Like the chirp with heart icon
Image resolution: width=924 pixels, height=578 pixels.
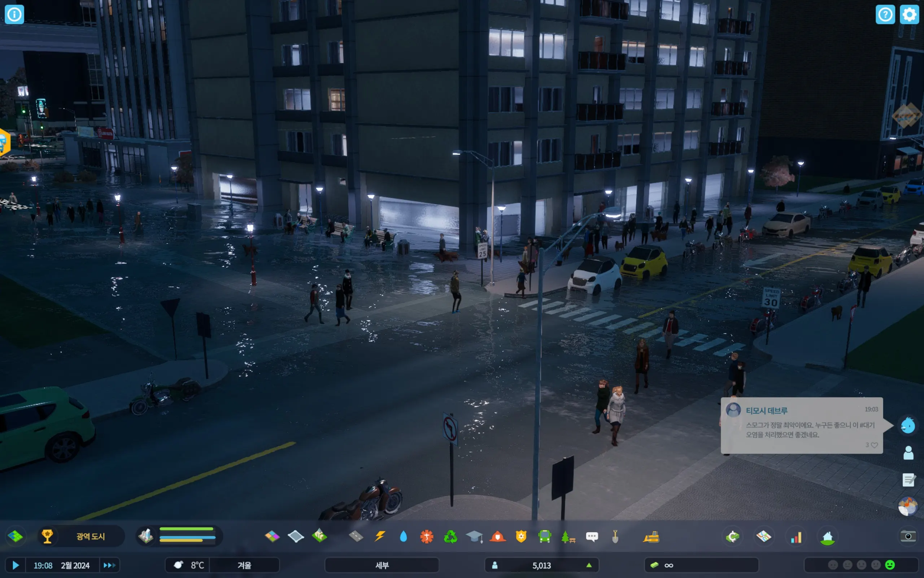tap(874, 445)
